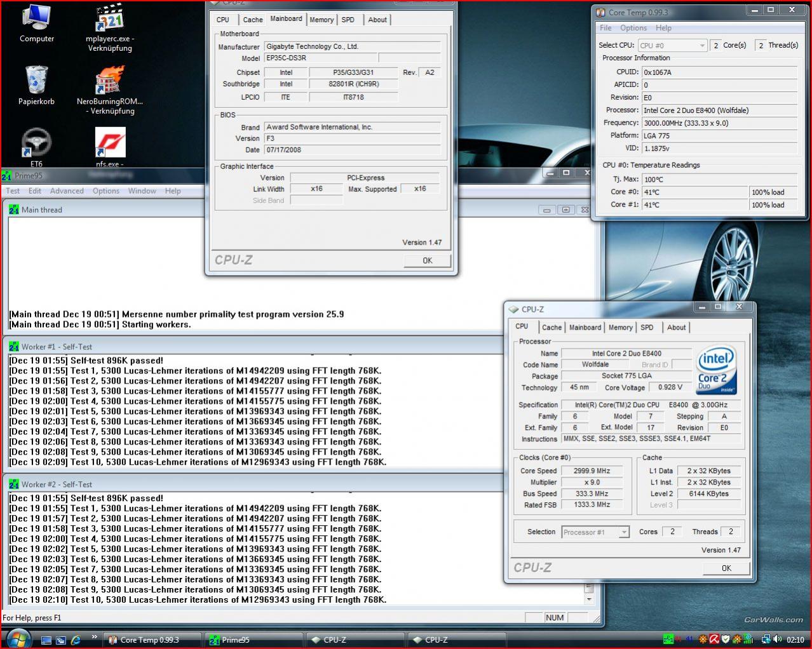Click the red Avira umbrella tray icon
The image size is (812, 649).
click(x=714, y=639)
